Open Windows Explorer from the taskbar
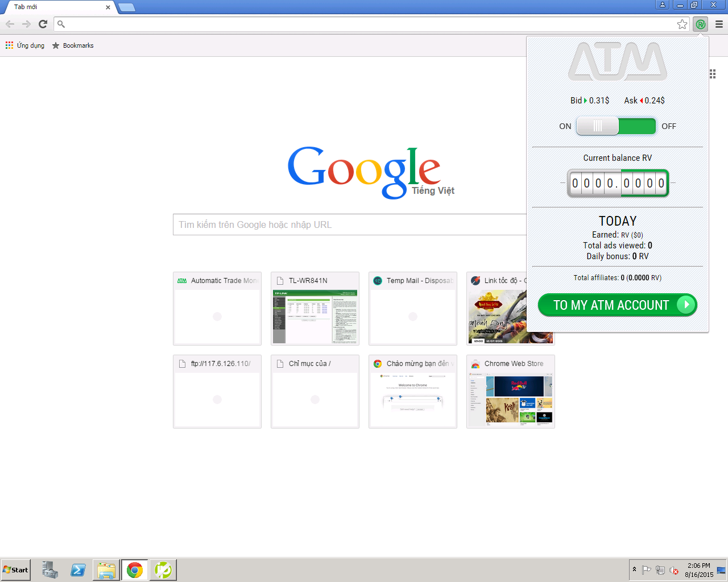Viewport: 728px width, 582px height. tap(106, 570)
